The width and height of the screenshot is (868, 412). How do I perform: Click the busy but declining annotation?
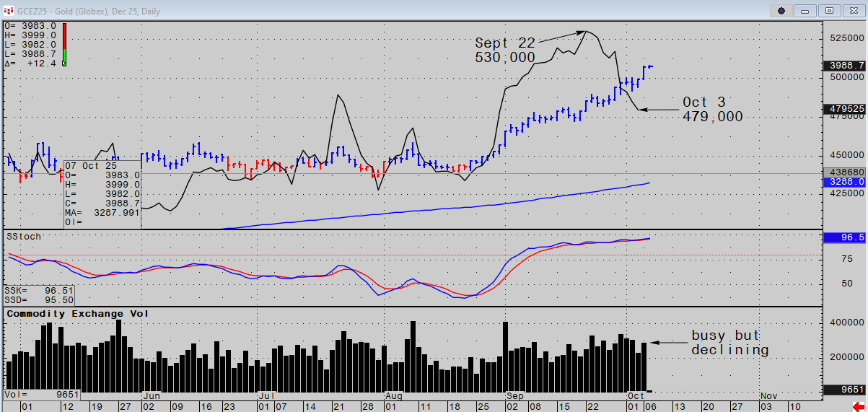(x=730, y=343)
